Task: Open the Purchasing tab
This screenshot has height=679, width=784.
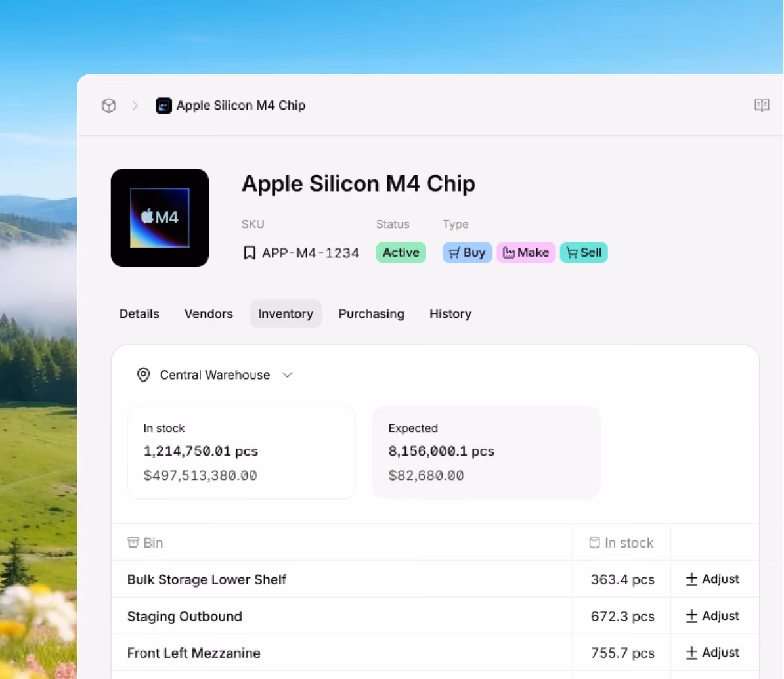Action: click(371, 313)
